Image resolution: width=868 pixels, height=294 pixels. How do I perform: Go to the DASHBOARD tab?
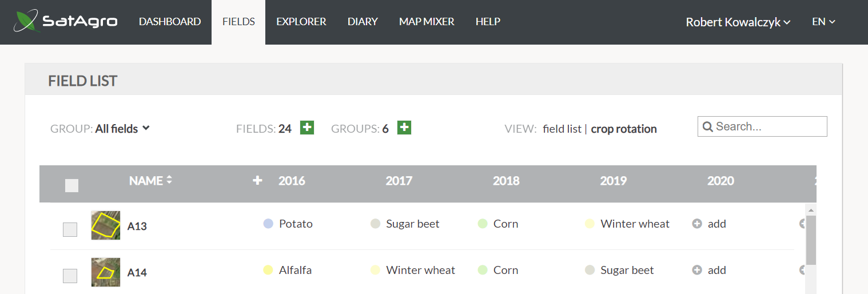(170, 22)
